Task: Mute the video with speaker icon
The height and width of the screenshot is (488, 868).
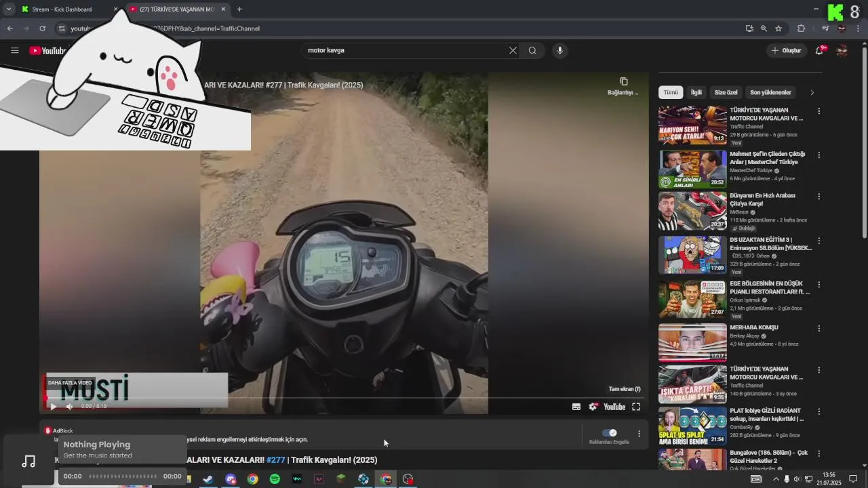Action: (x=69, y=407)
